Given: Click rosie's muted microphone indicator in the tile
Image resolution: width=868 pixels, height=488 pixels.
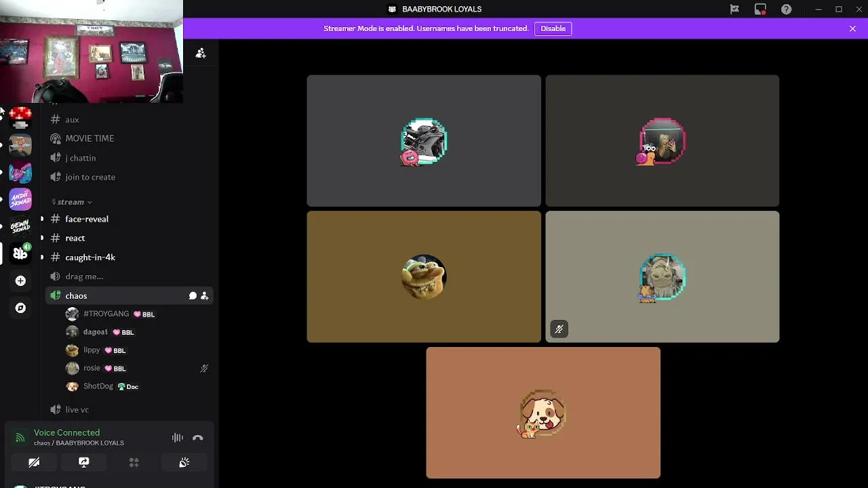Looking at the screenshot, I should [559, 329].
